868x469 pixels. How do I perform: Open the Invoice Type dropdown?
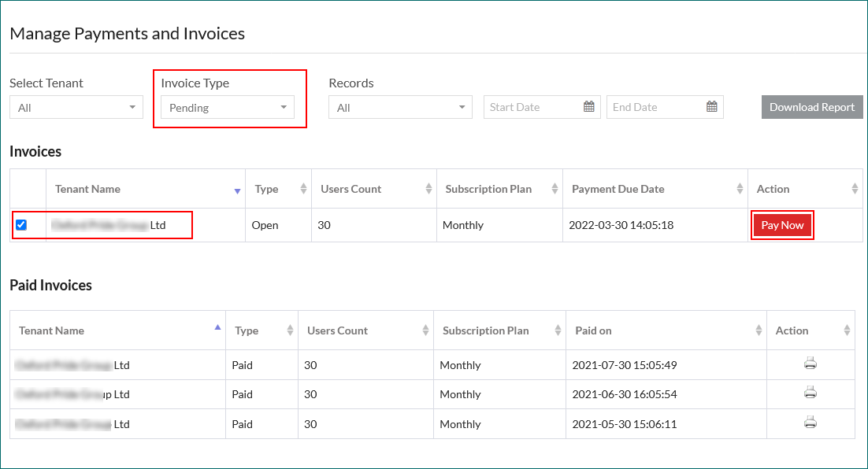tap(227, 108)
